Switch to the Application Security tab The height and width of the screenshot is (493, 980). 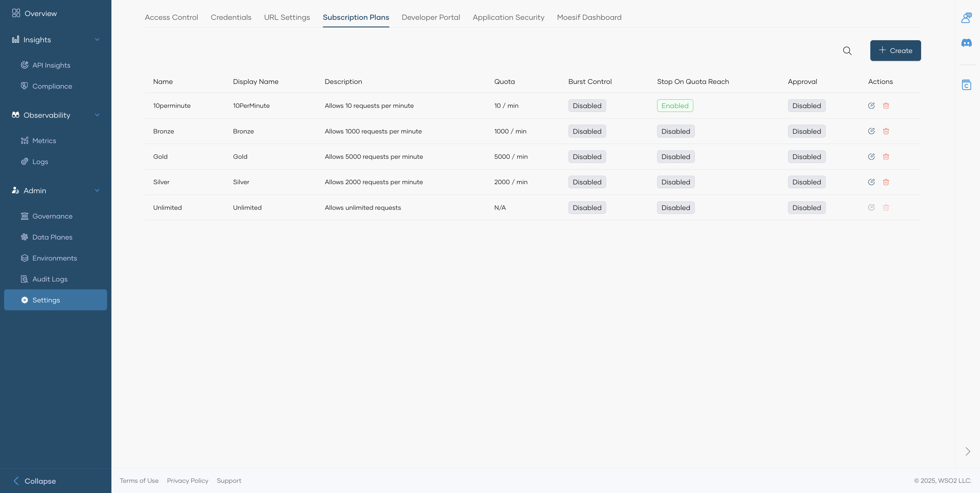(x=508, y=17)
